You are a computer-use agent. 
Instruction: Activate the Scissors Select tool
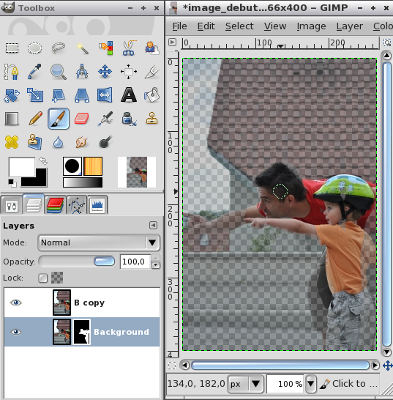click(x=129, y=48)
